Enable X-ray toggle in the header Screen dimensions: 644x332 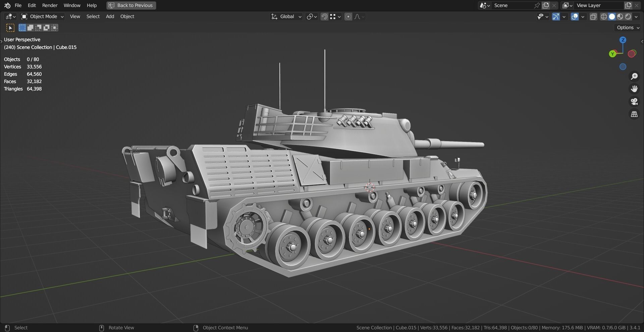593,16
